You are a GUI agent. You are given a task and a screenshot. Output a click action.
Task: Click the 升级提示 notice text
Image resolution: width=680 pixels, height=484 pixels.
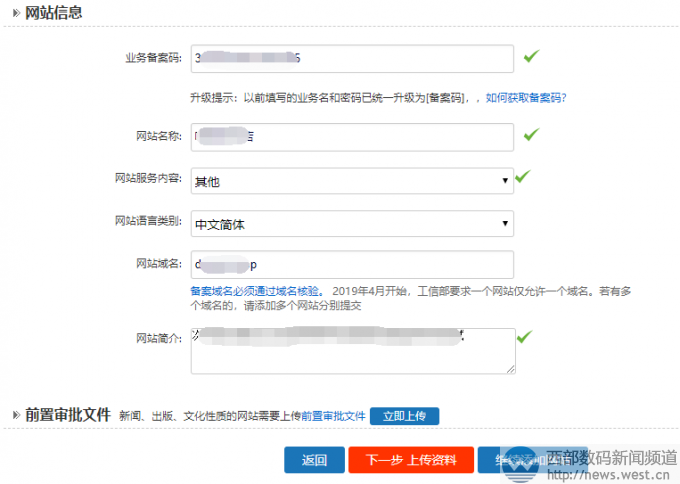[x=334, y=98]
